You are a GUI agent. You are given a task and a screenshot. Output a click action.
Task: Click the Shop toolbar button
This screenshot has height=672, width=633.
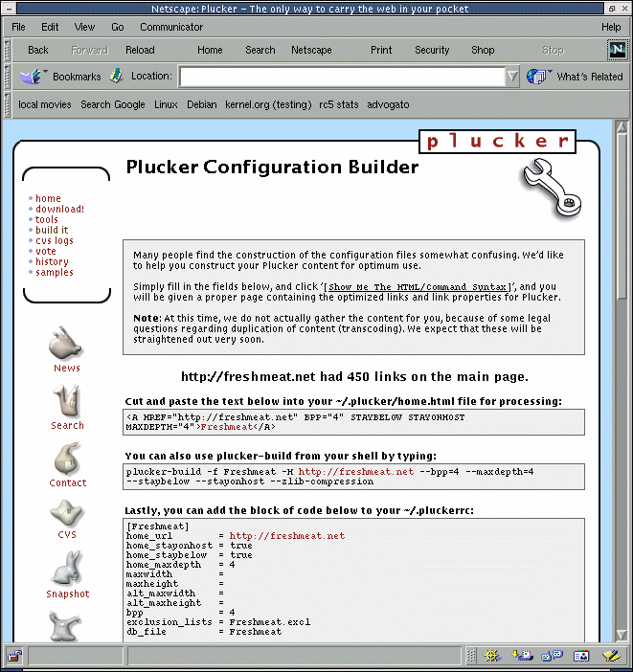point(483,50)
